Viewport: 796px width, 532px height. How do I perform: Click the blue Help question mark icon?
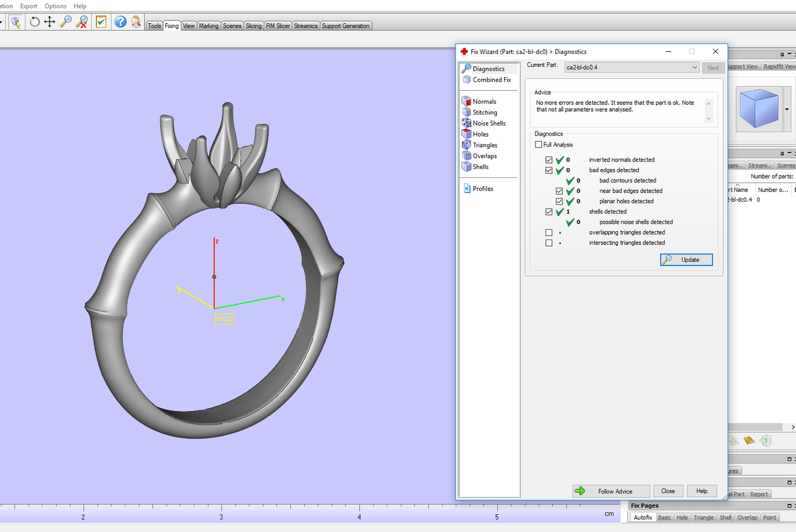click(120, 22)
